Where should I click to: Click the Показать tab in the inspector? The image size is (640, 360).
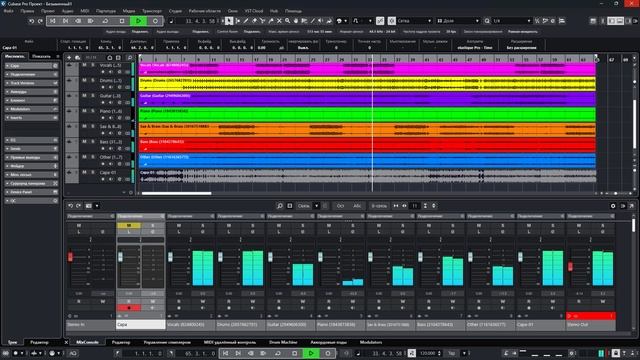point(41,56)
